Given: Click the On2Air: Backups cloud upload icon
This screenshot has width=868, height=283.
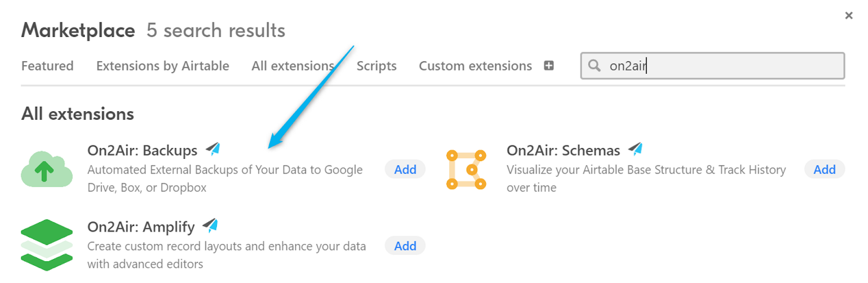Looking at the screenshot, I should (47, 170).
